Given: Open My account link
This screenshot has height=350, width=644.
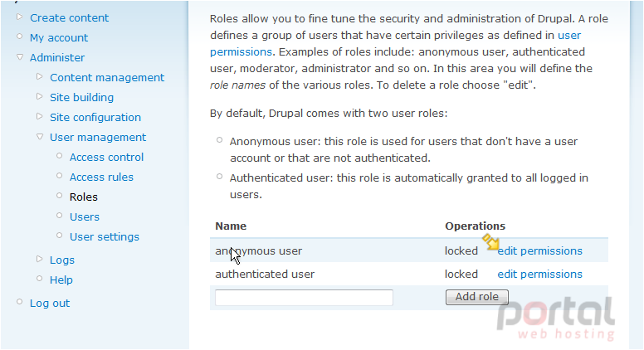Looking at the screenshot, I should pos(59,38).
